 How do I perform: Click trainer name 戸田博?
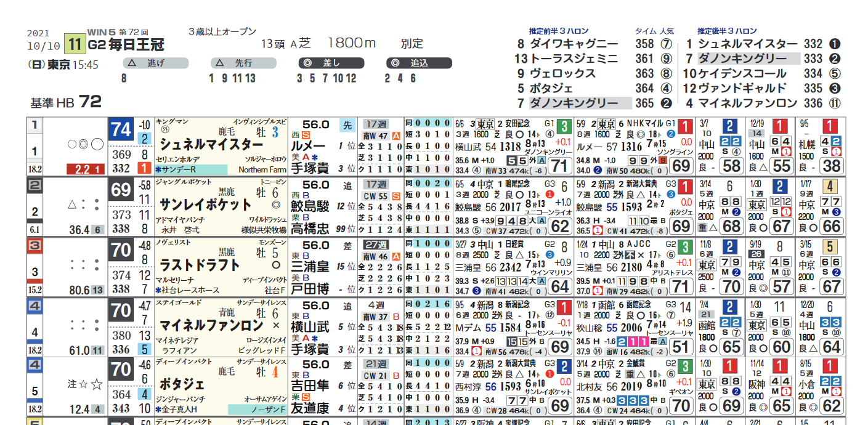coord(310,289)
